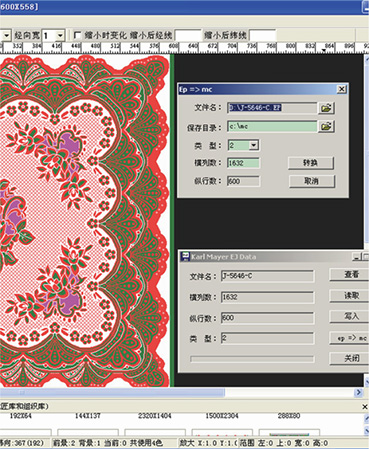Viewport: 369px width, 449px height.
Task: Browse for file next to 文件名 in Ep => mc dialog
Action: 326,108
